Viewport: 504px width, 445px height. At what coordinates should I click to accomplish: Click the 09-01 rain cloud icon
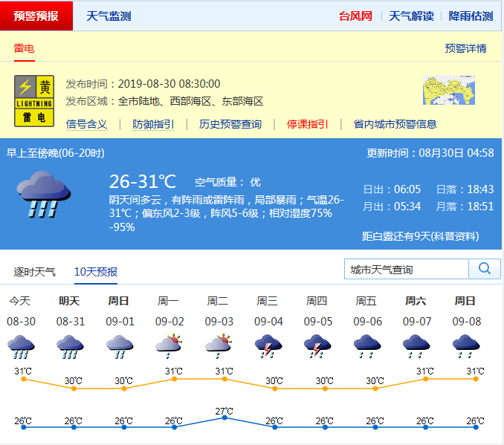(x=119, y=347)
